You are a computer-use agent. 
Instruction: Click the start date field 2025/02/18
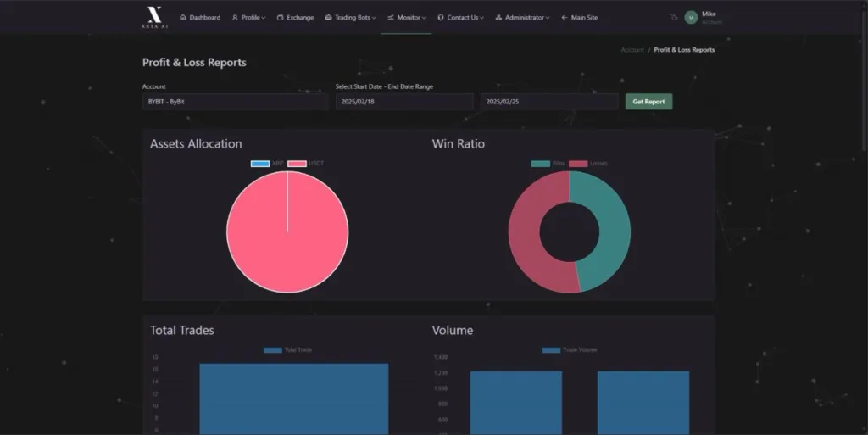[x=404, y=102]
